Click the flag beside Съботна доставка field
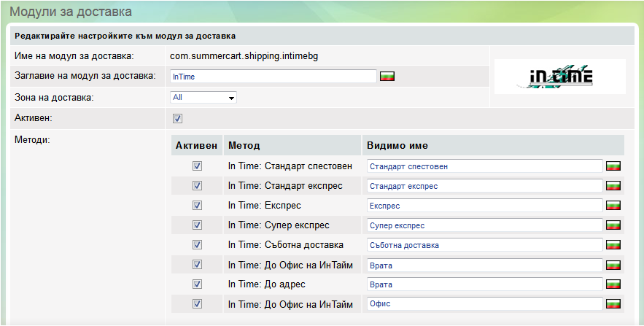 click(613, 245)
